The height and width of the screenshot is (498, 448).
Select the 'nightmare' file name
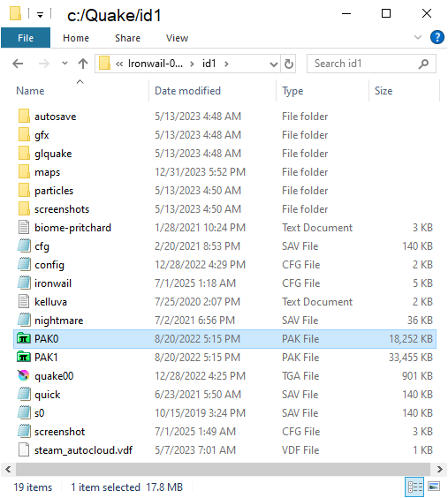point(59,321)
